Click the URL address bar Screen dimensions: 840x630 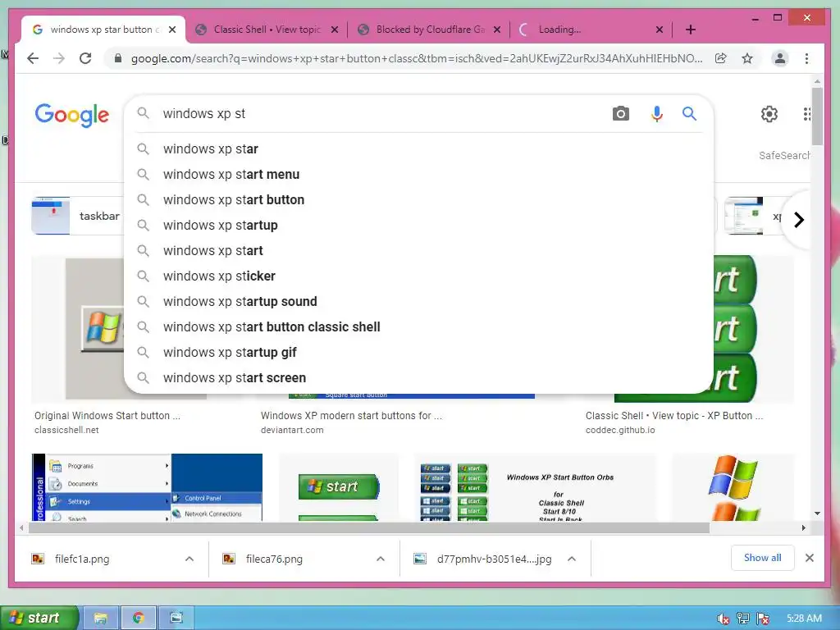(x=417, y=58)
